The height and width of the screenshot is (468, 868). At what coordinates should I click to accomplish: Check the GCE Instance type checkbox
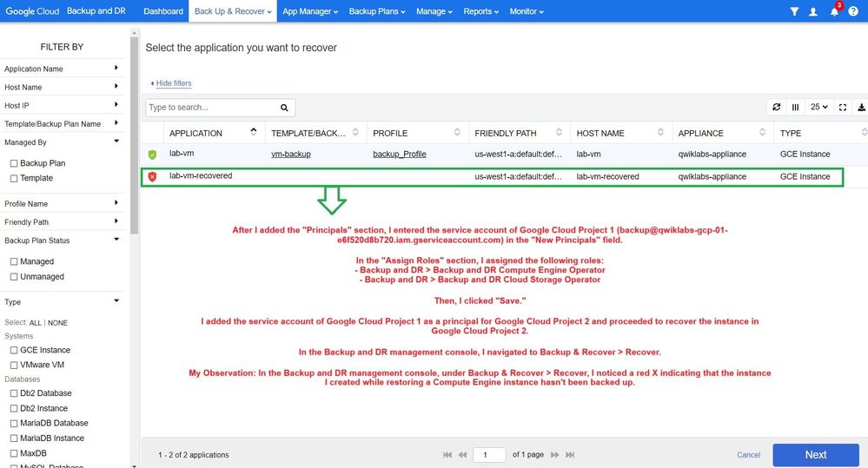14,350
